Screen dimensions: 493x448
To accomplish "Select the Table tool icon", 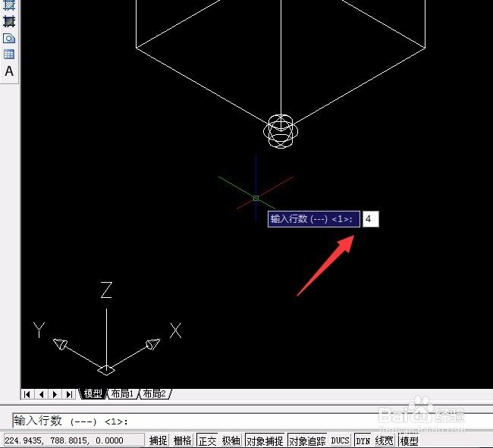I will click(9, 55).
